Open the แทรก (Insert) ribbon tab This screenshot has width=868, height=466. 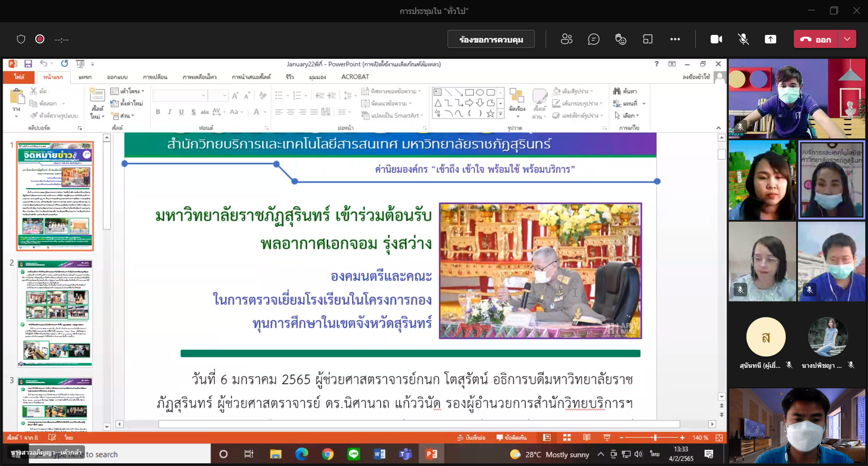[x=85, y=77]
